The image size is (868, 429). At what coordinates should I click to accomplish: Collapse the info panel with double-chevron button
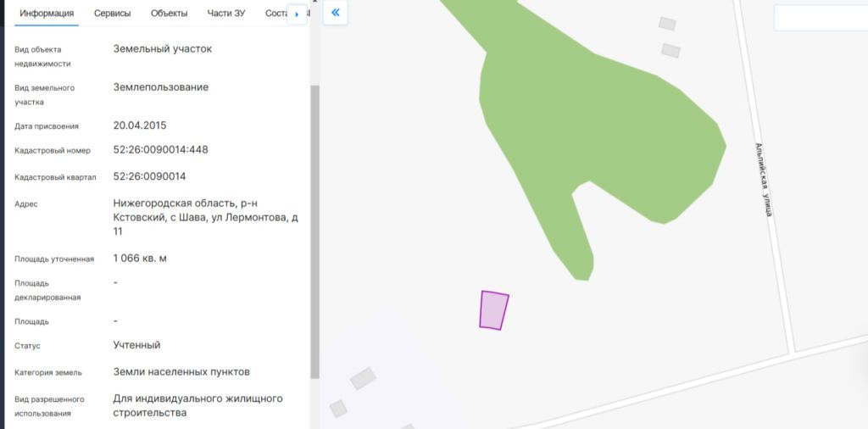(336, 13)
